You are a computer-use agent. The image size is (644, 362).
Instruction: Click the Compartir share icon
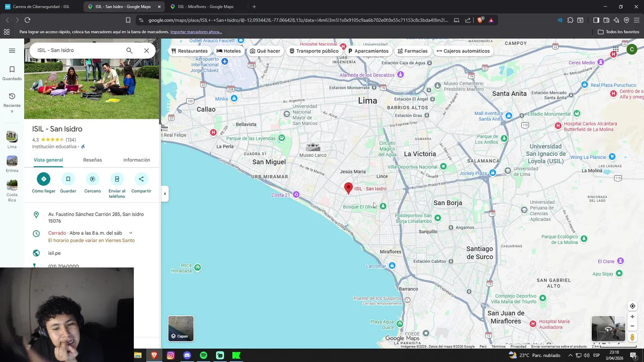tap(141, 179)
